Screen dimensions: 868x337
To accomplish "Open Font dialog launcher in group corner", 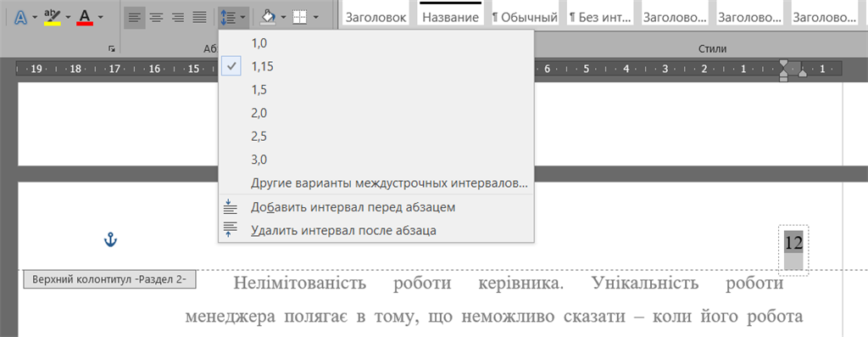I will pyautogui.click(x=113, y=48).
